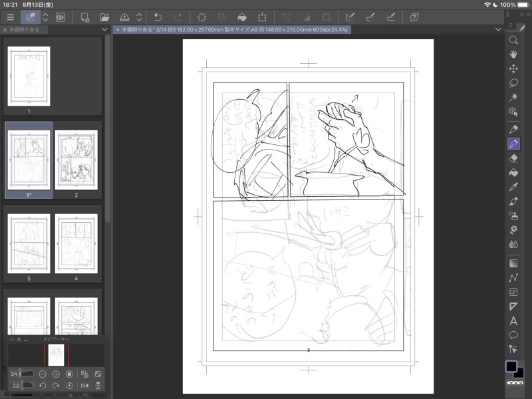
Task: Choose the Lasso selection tool
Action: (513, 83)
